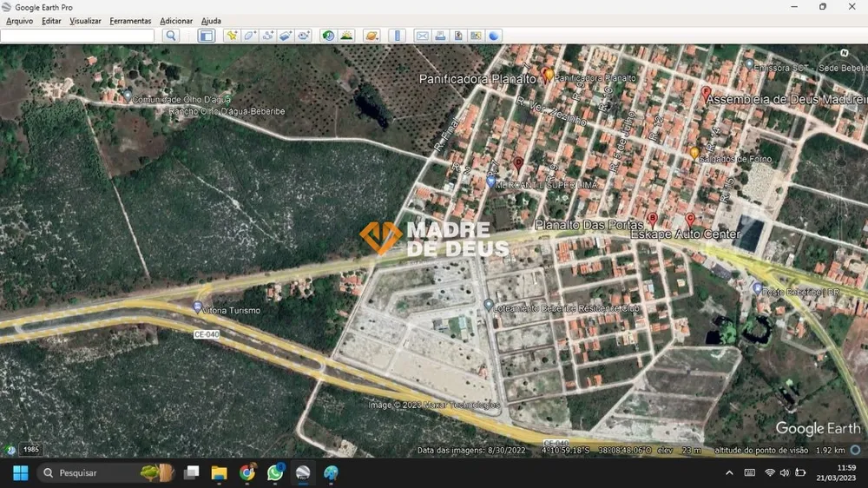
Task: Focus the search input field
Action: coord(77,36)
